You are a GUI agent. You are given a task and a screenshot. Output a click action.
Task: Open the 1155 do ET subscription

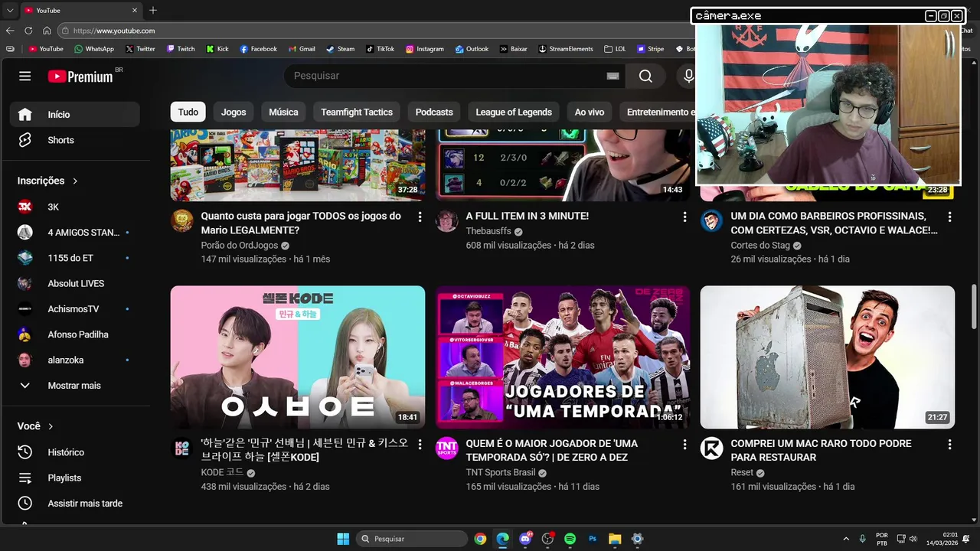(75, 258)
